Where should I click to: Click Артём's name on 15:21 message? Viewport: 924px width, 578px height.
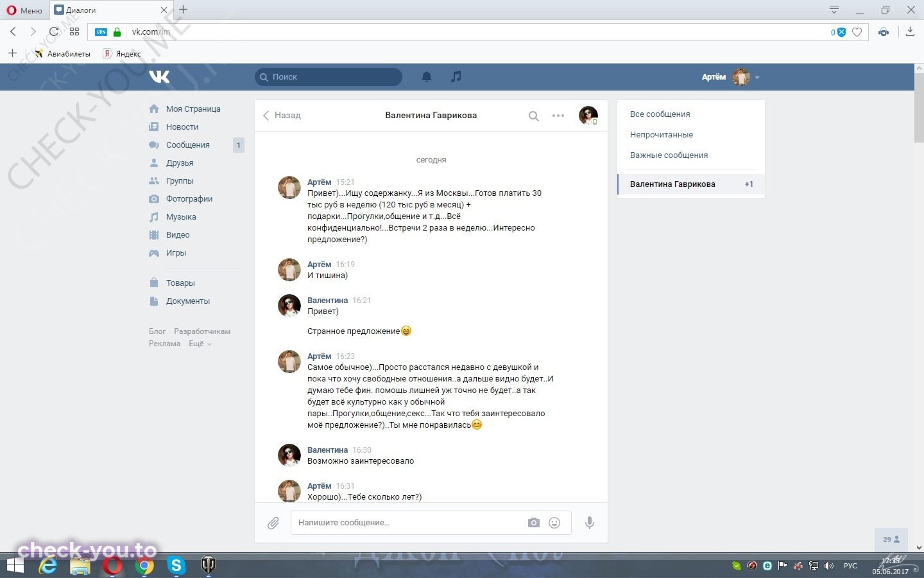(320, 182)
